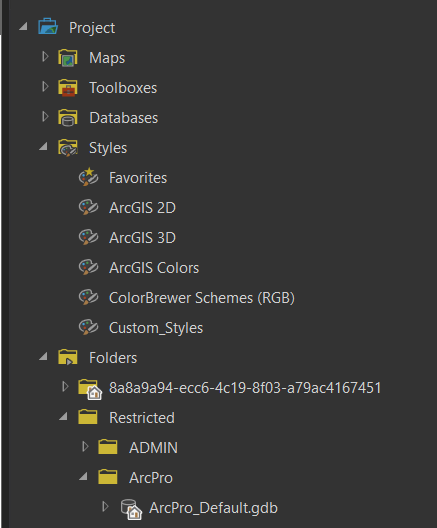This screenshot has width=437, height=528.
Task: Click the Project briefcase icon
Action: pyautogui.click(x=48, y=27)
